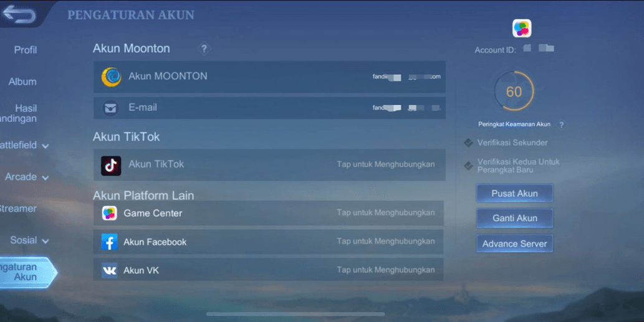
Task: Tap the Moonton crescent logo icon
Action: point(112,77)
